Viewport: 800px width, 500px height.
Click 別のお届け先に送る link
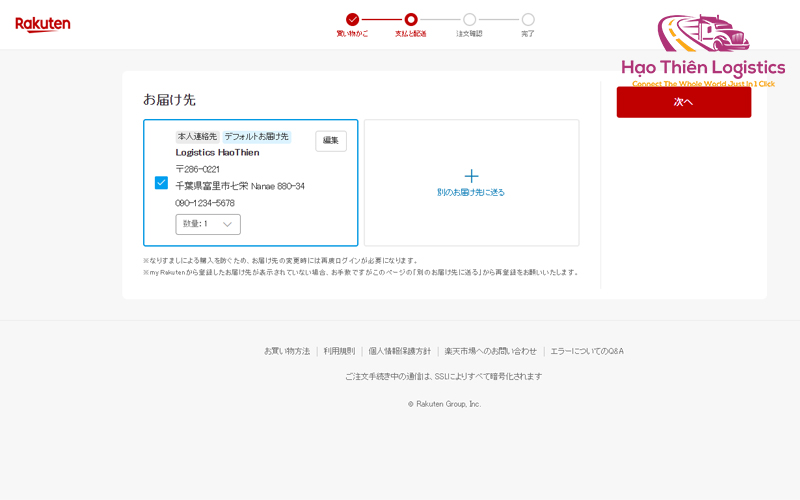[471, 192]
